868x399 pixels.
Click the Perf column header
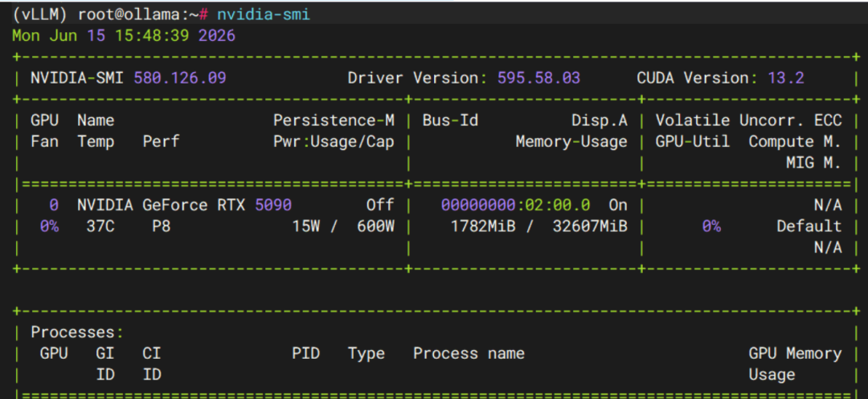pyautogui.click(x=161, y=142)
